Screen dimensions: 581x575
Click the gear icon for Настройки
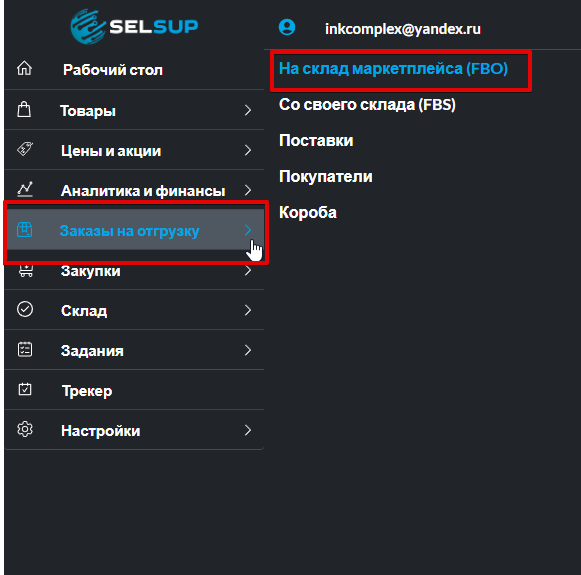tap(25, 429)
